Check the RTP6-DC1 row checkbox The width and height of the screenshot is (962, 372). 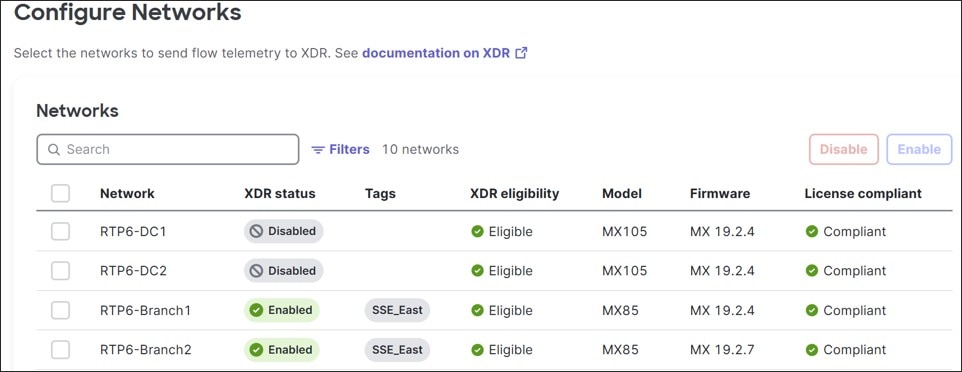click(60, 231)
